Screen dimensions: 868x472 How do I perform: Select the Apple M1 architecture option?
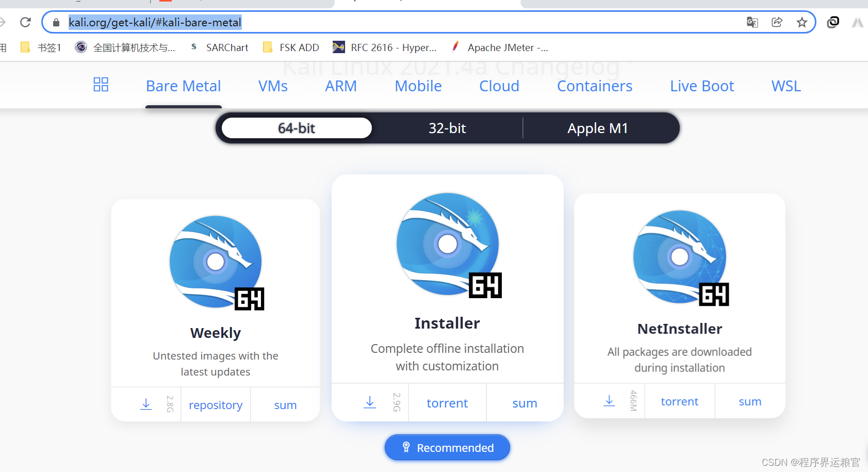click(x=598, y=128)
